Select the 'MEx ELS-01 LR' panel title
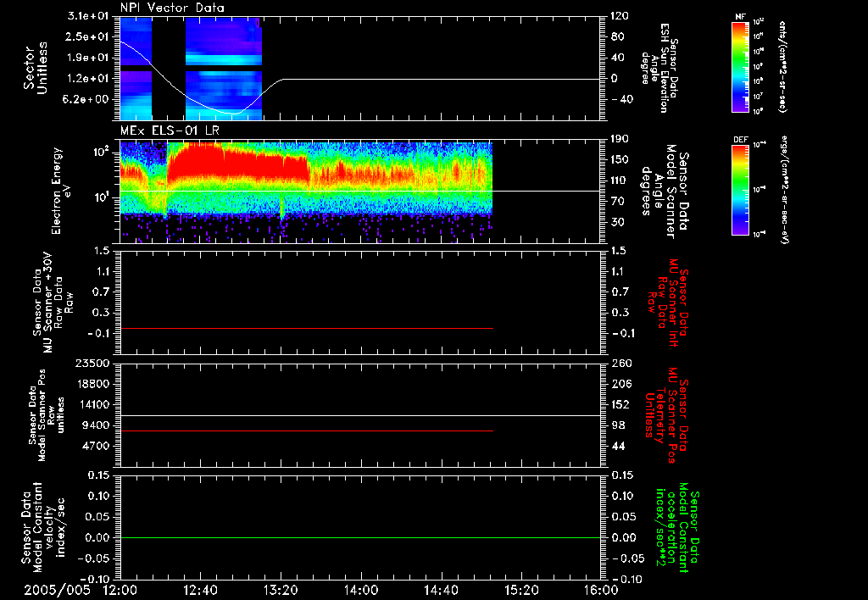The image size is (868, 600). point(170,131)
